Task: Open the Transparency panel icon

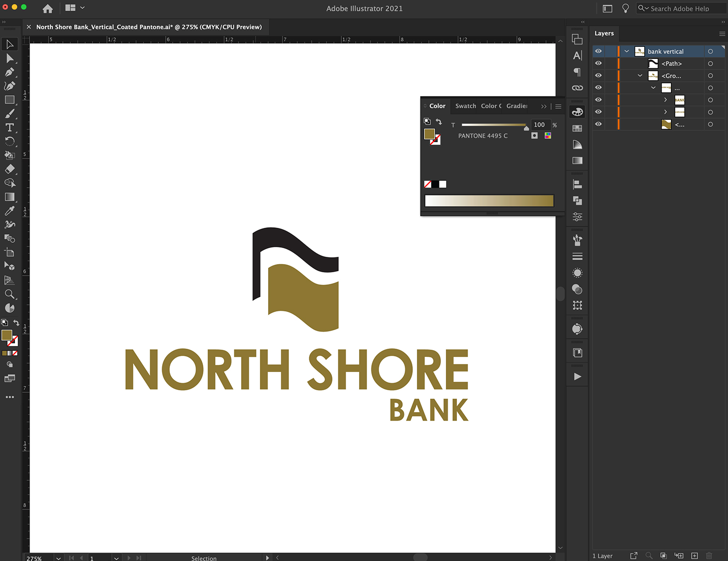Action: [x=577, y=289]
